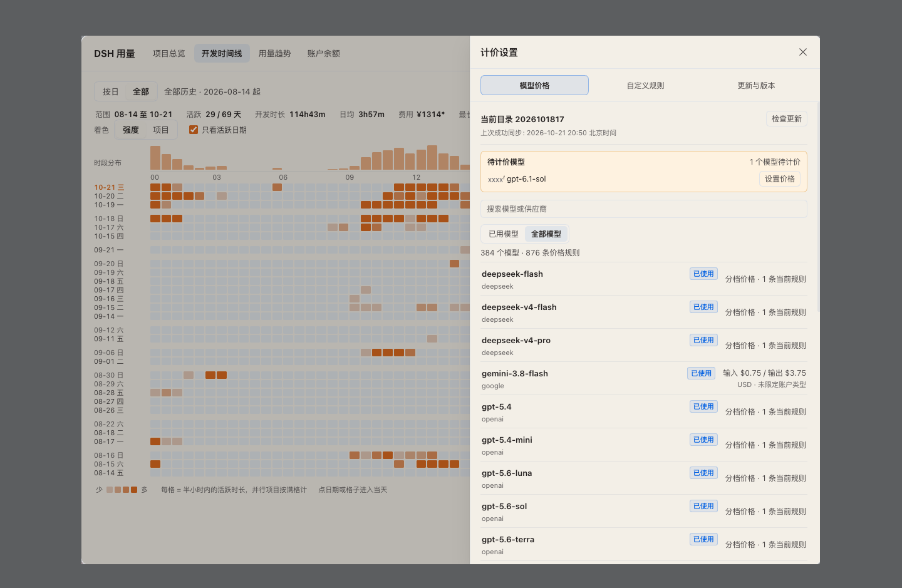Select the gpt-5.4 model row
902x588 pixels.
click(x=644, y=411)
